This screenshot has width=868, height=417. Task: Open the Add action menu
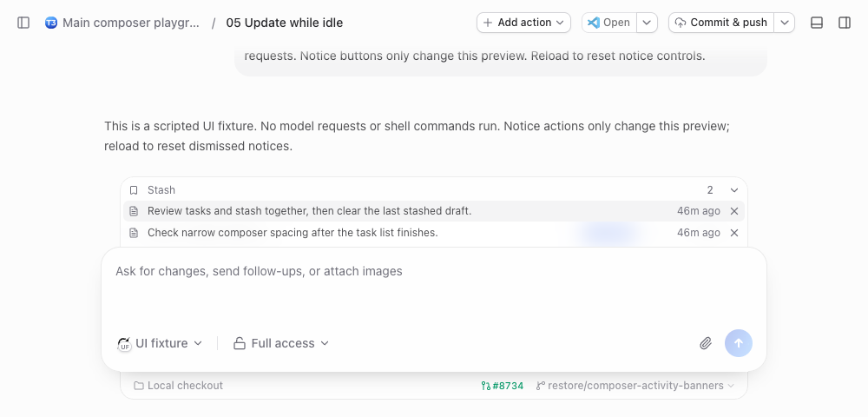click(x=523, y=23)
